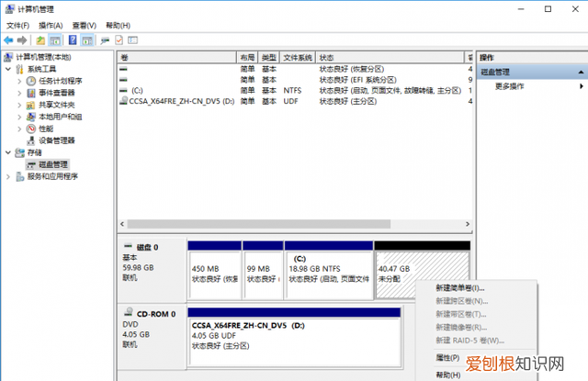Click the CD-ROM 0 disk label

tap(152, 336)
